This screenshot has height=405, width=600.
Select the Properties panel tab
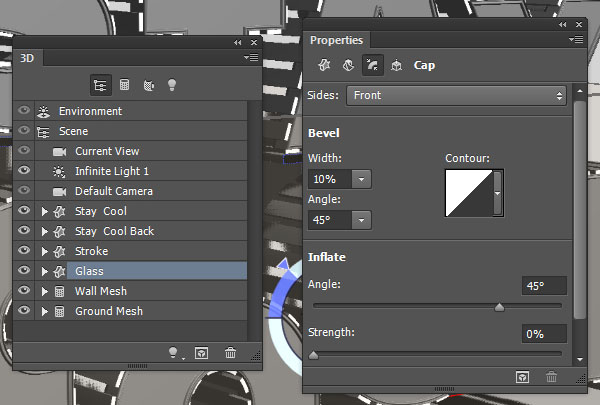[x=336, y=40]
